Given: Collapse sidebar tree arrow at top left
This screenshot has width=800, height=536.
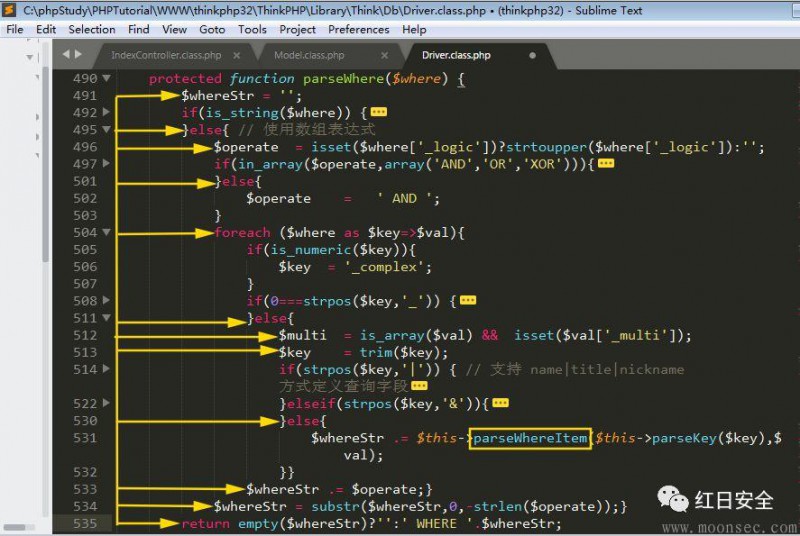Looking at the screenshot, I should 30,57.
